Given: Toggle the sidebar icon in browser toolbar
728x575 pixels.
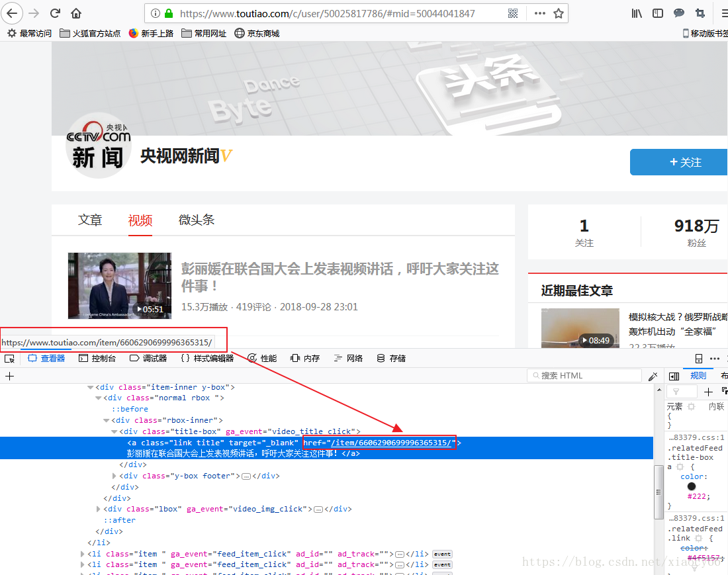Looking at the screenshot, I should [657, 13].
